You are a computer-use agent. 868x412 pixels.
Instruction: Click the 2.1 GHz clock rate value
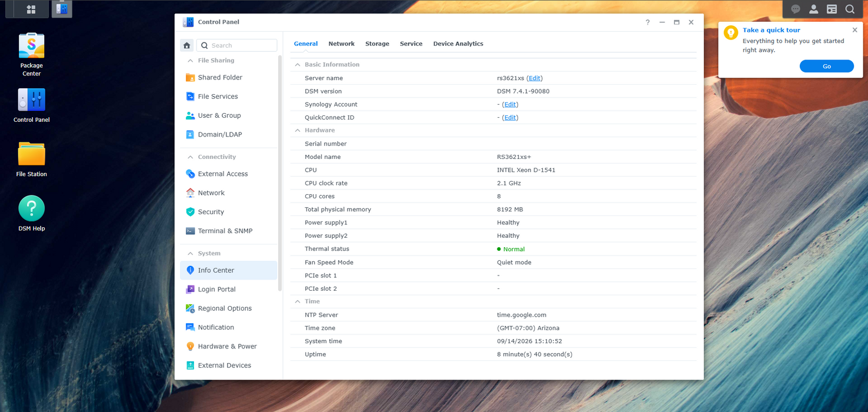(x=509, y=183)
